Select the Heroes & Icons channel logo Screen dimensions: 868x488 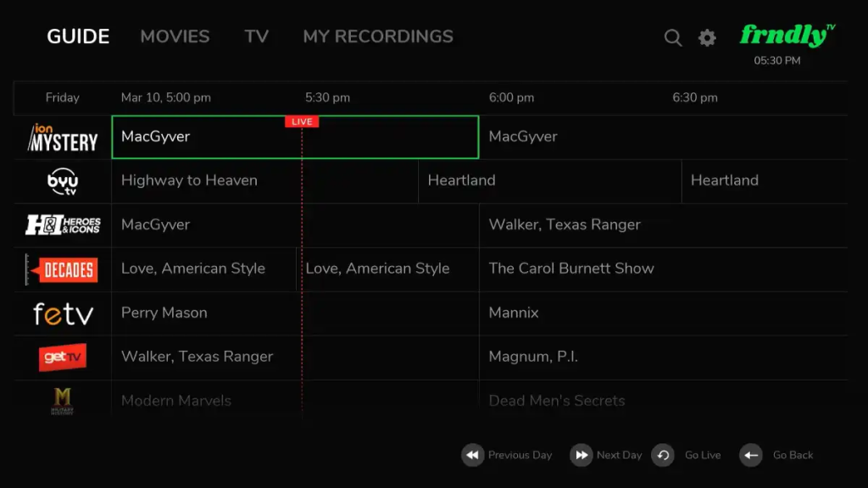point(63,225)
